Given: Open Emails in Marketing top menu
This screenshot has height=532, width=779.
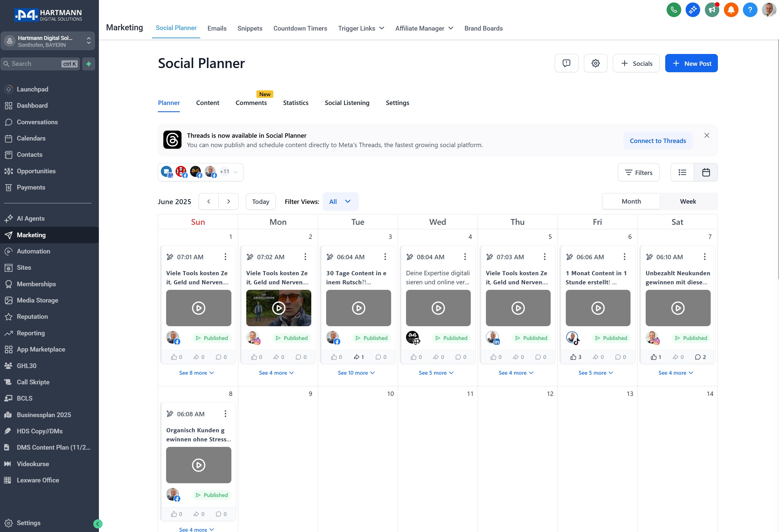Looking at the screenshot, I should pos(217,28).
